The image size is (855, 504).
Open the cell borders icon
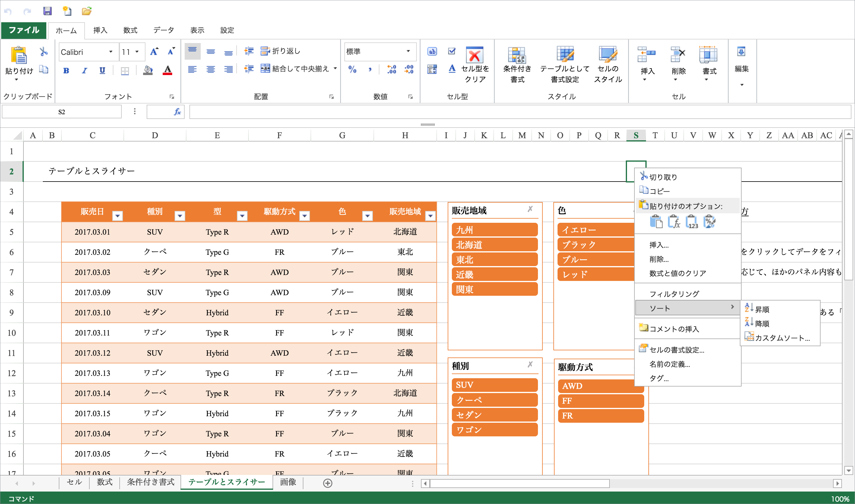pyautogui.click(x=125, y=71)
